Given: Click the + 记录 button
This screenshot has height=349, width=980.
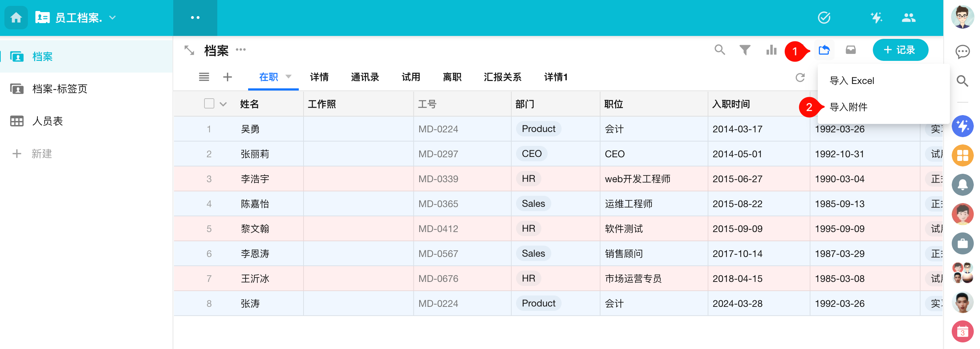Looking at the screenshot, I should point(900,50).
